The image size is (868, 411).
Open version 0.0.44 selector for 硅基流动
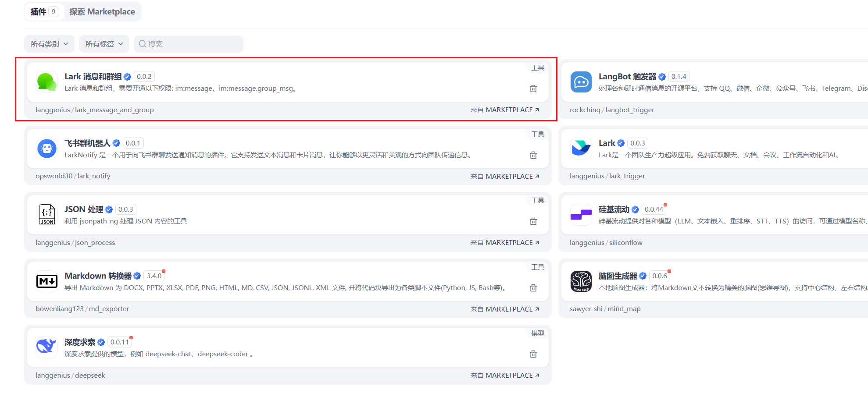coord(654,209)
